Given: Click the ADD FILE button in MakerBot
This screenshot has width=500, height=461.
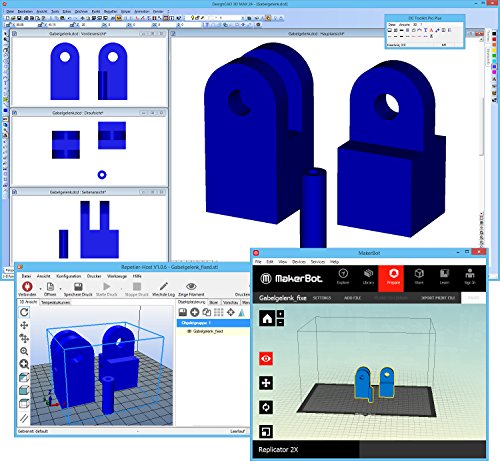Looking at the screenshot, I should coord(352,298).
